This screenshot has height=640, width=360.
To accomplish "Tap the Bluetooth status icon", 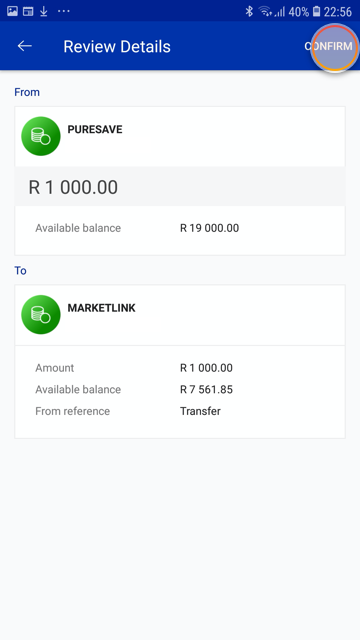I will pos(249,11).
